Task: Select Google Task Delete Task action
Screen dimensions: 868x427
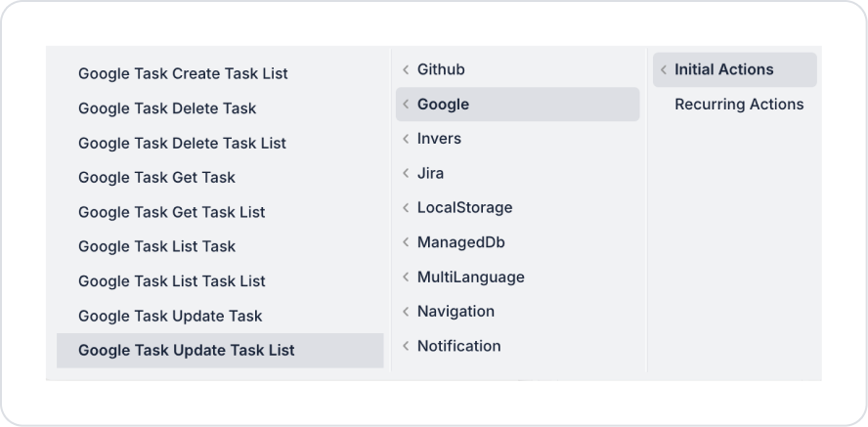Action: coord(167,108)
